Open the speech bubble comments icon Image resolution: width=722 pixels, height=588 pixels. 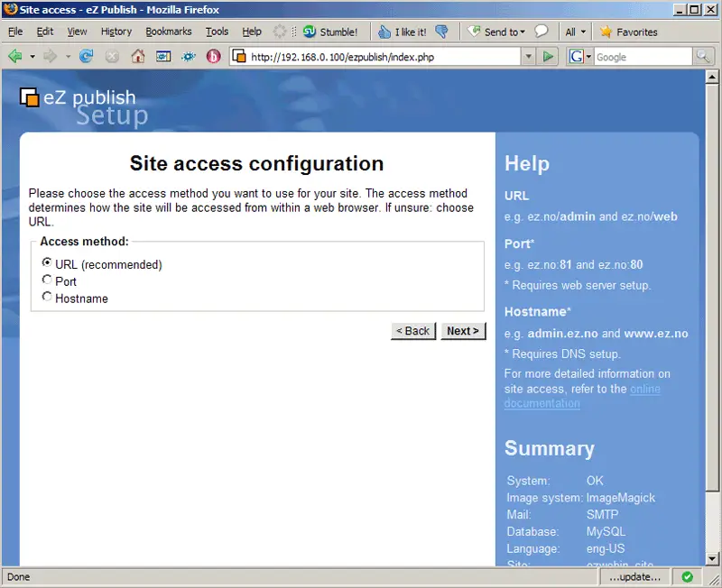(541, 32)
